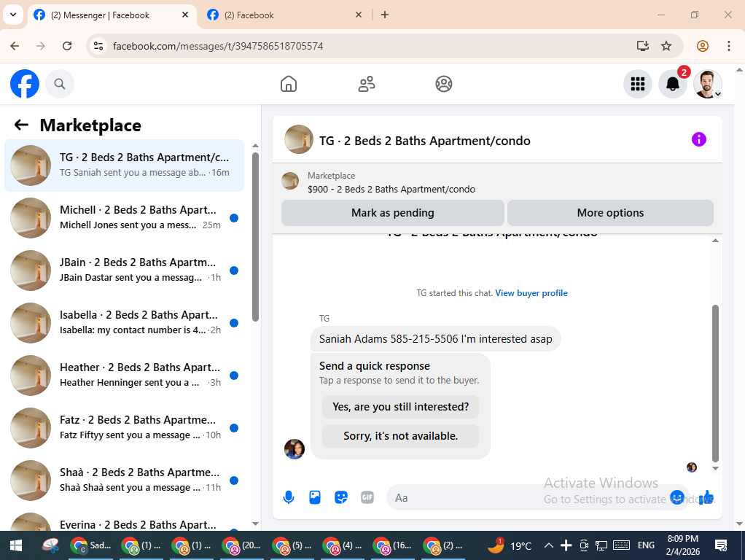Open taskbar Chrome window labeled '(20...'
Viewport: 745px width, 560px height.
pyautogui.click(x=242, y=545)
